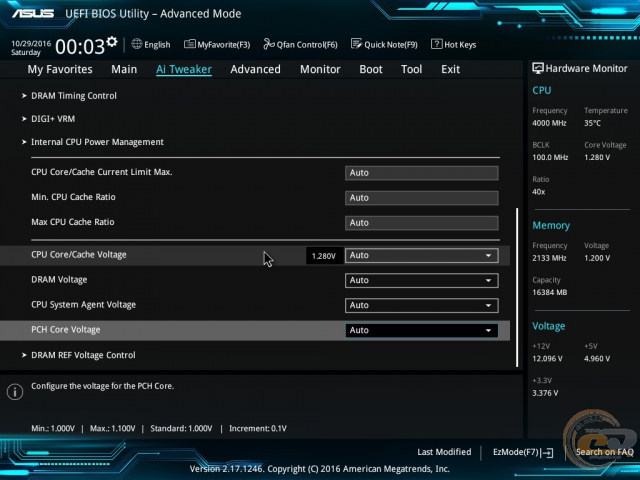Click Memory Frequency value 2133 MHz
Image resolution: width=640 pixels, height=480 pixels.
tap(549, 258)
